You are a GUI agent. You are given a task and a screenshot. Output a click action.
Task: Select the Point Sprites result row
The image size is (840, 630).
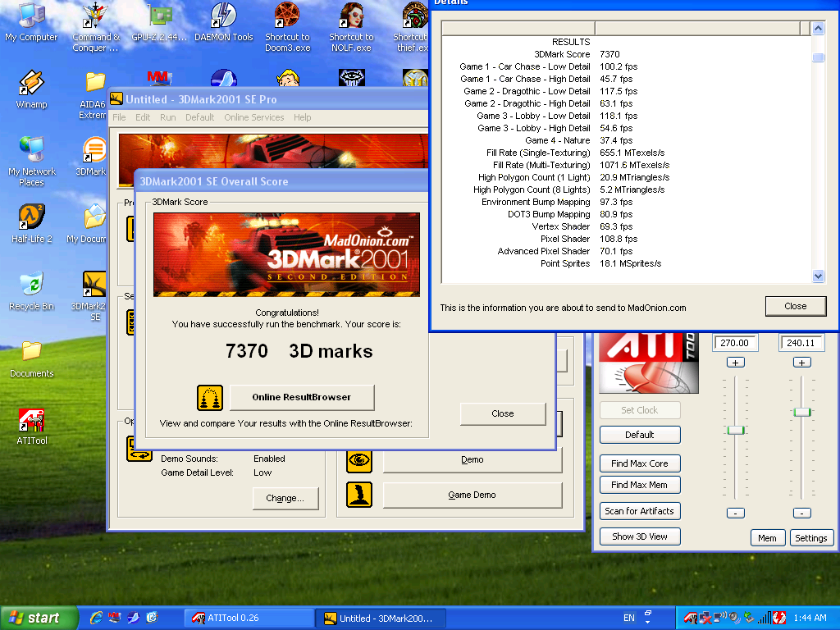[x=626, y=263]
